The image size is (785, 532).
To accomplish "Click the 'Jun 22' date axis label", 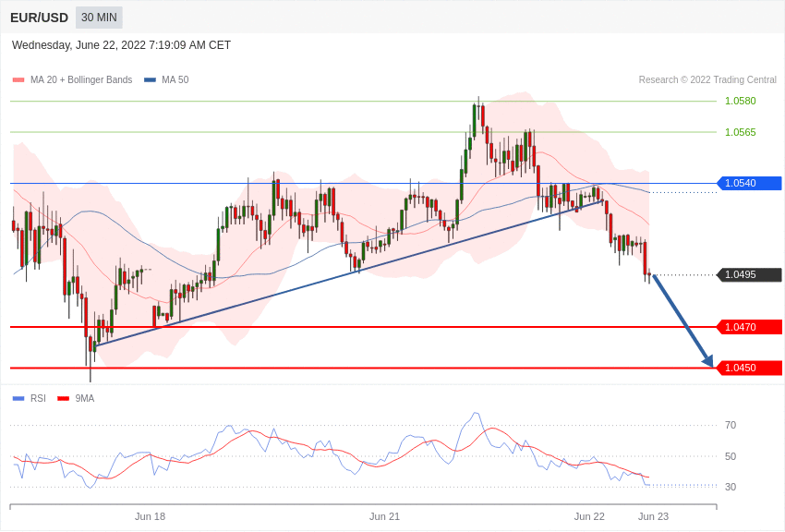I will tap(589, 516).
